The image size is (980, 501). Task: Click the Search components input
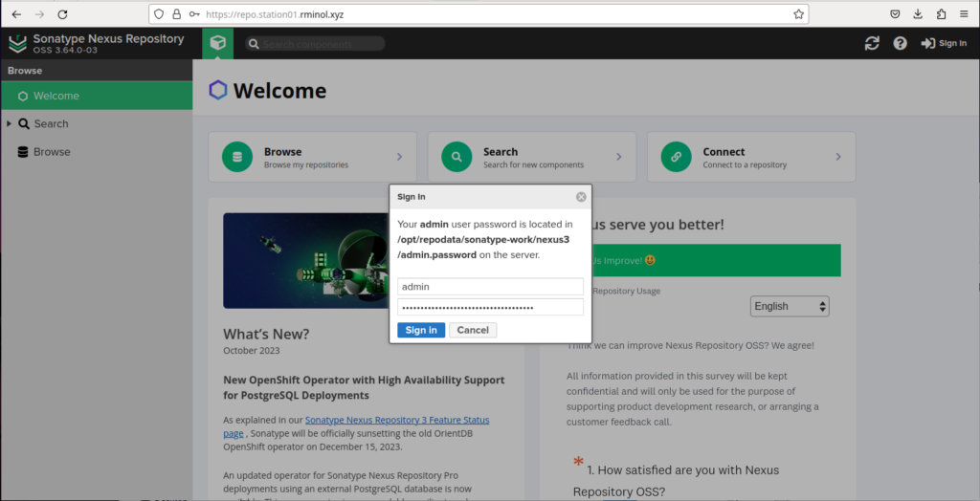(x=315, y=44)
